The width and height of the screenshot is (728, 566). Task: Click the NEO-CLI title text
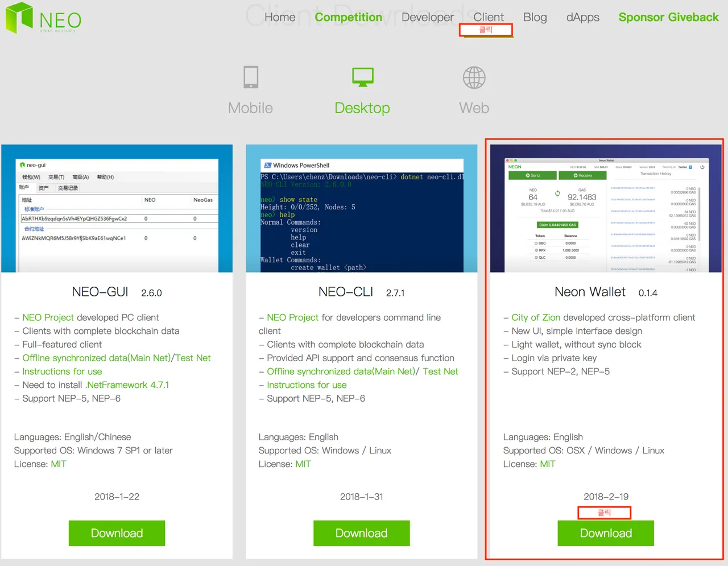(346, 292)
